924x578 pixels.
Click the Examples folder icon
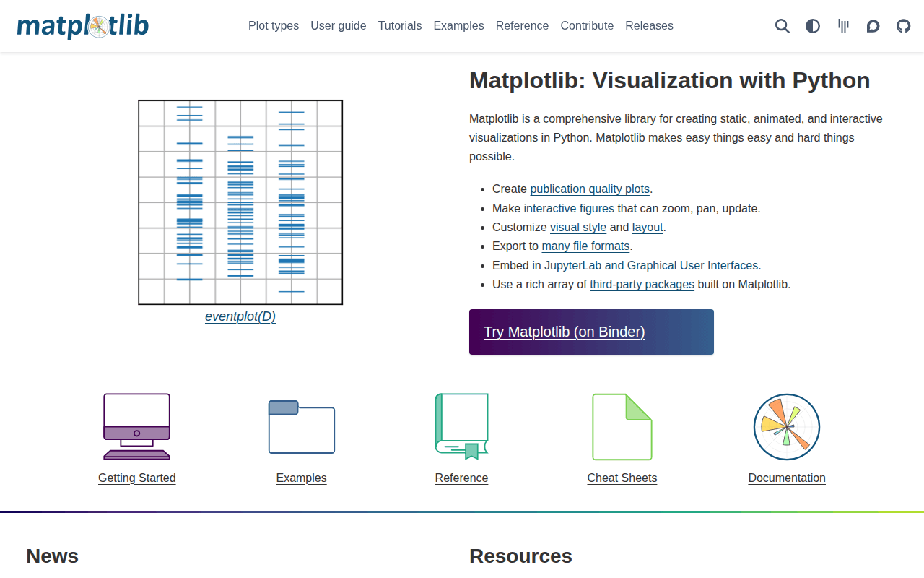click(302, 426)
